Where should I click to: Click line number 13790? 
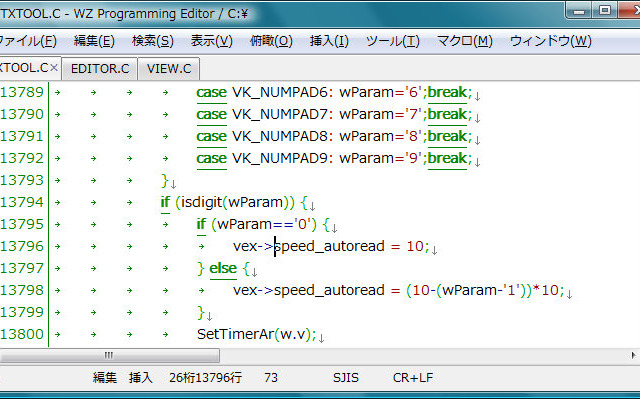pos(22,114)
